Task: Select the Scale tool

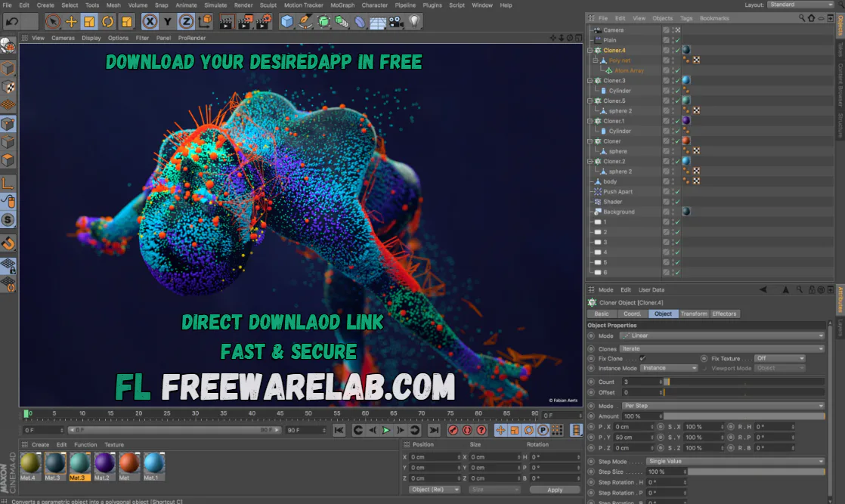Action: tap(91, 21)
